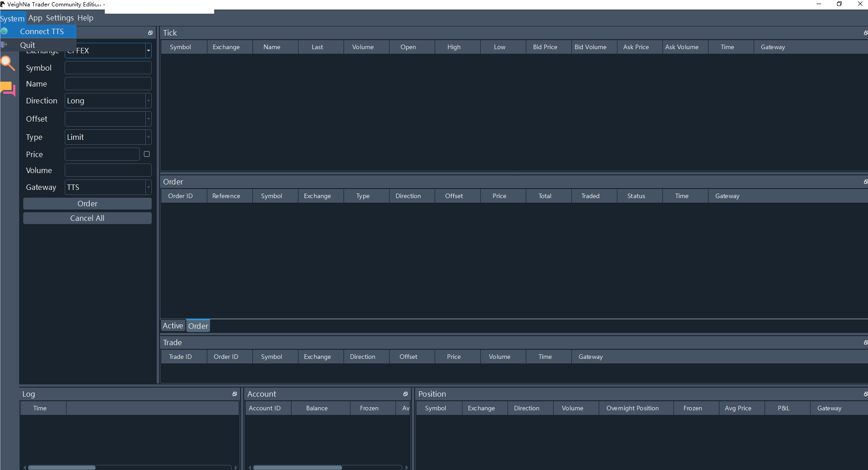Float the Trade panel via its dock icon
Screen dimensions: 868x470
(x=865, y=342)
